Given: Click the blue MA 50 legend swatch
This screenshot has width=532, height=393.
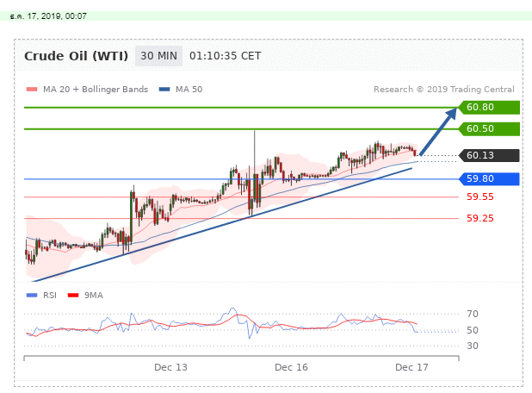Looking at the screenshot, I should (164, 90).
